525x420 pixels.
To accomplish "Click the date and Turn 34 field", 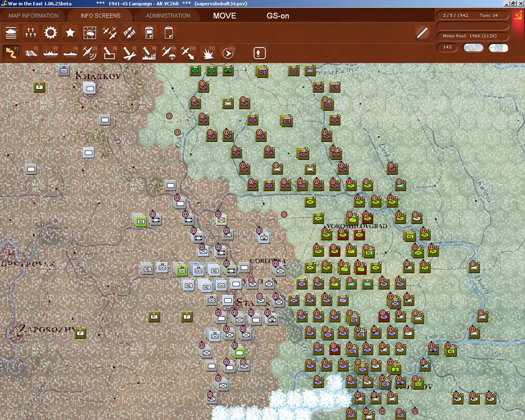I will pyautogui.click(x=472, y=15).
